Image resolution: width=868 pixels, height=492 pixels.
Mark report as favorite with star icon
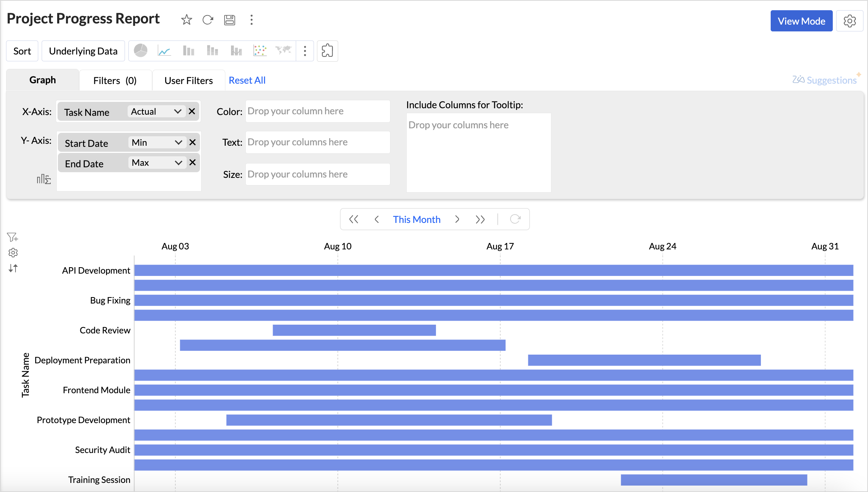(x=186, y=20)
